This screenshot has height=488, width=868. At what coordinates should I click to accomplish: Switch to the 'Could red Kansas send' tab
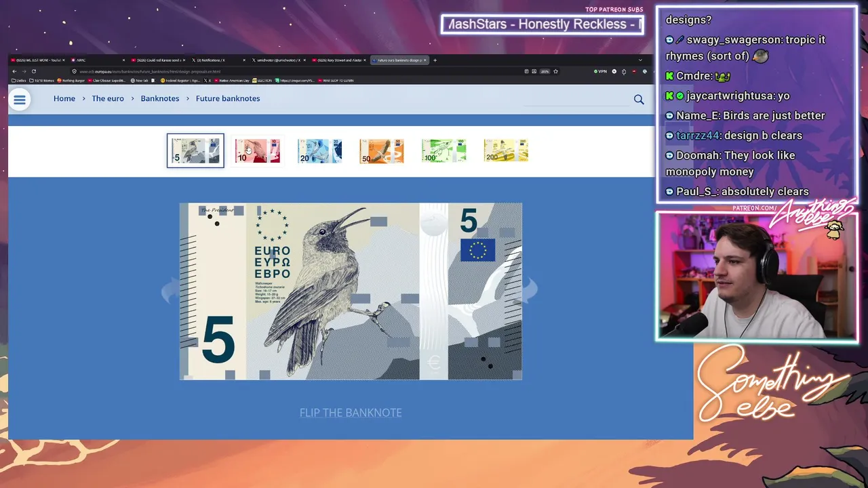point(157,60)
